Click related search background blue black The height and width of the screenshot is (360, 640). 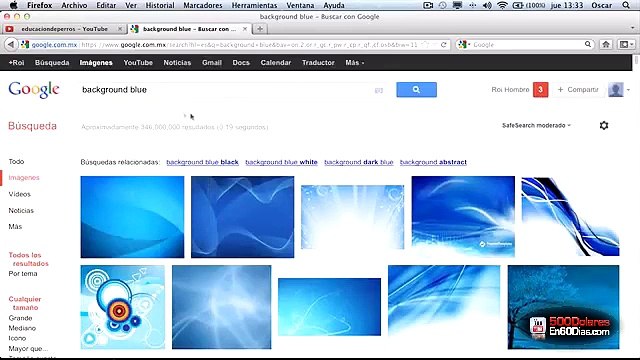[x=202, y=162]
